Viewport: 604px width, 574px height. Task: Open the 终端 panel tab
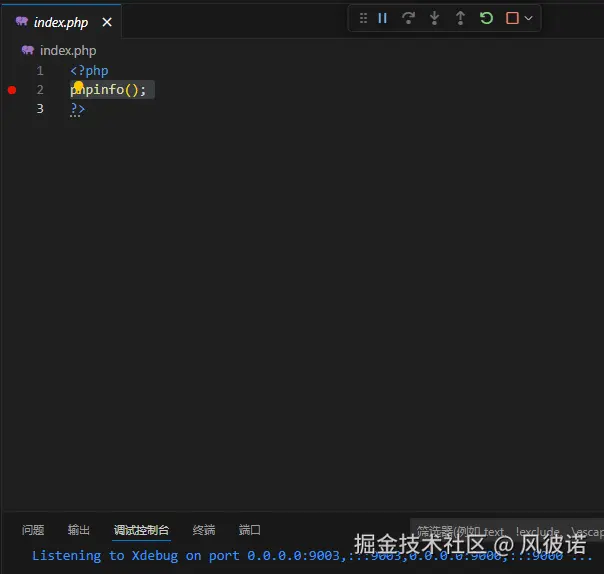[x=204, y=530]
